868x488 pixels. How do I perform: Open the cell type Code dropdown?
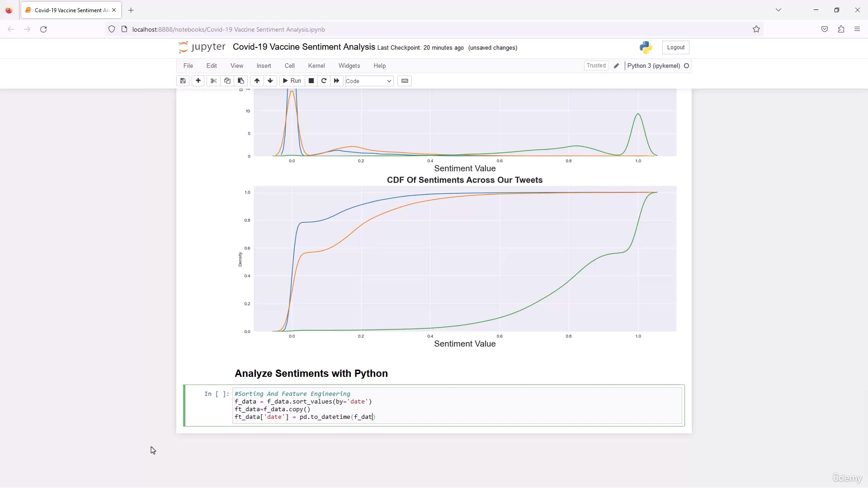tap(369, 81)
